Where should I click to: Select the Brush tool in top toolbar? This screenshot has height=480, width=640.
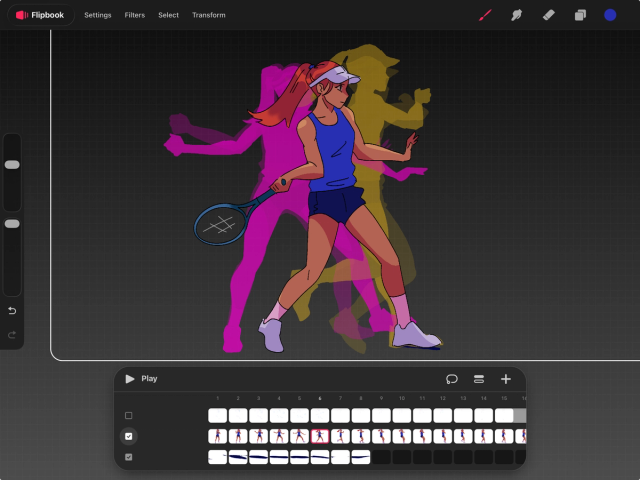(485, 15)
